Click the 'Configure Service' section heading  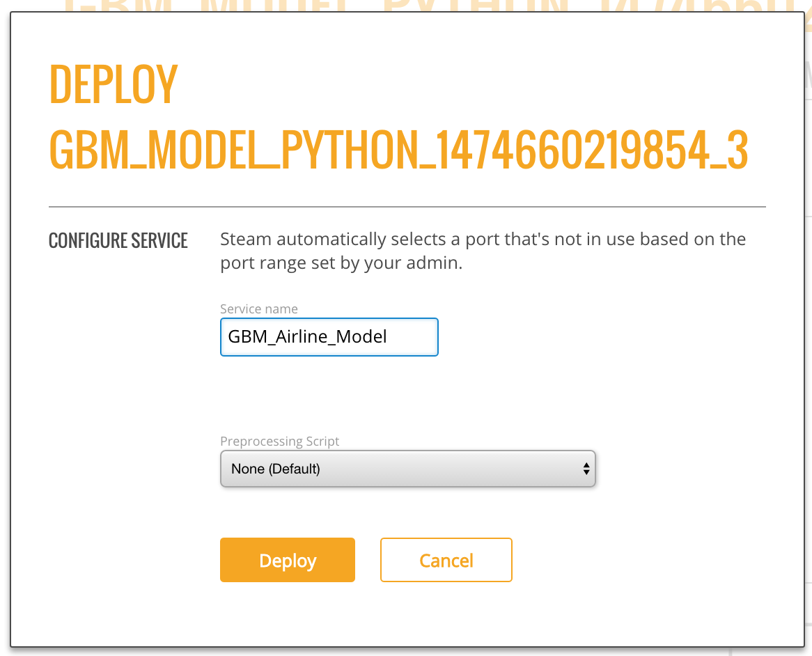point(118,241)
